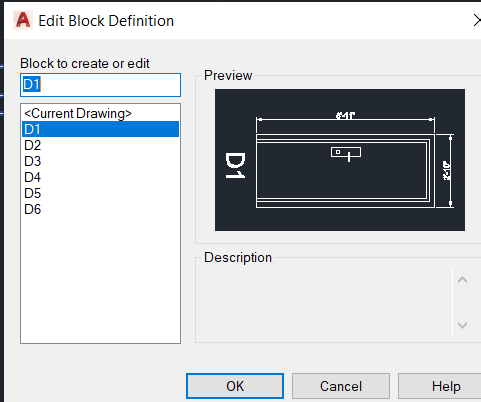Click the Description scroll up arrow

(x=462, y=280)
